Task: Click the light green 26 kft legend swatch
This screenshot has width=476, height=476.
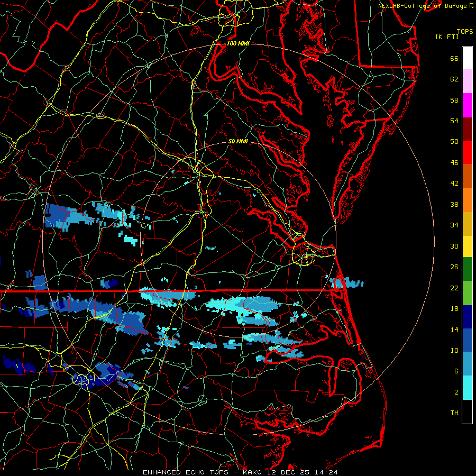Action: (x=467, y=293)
